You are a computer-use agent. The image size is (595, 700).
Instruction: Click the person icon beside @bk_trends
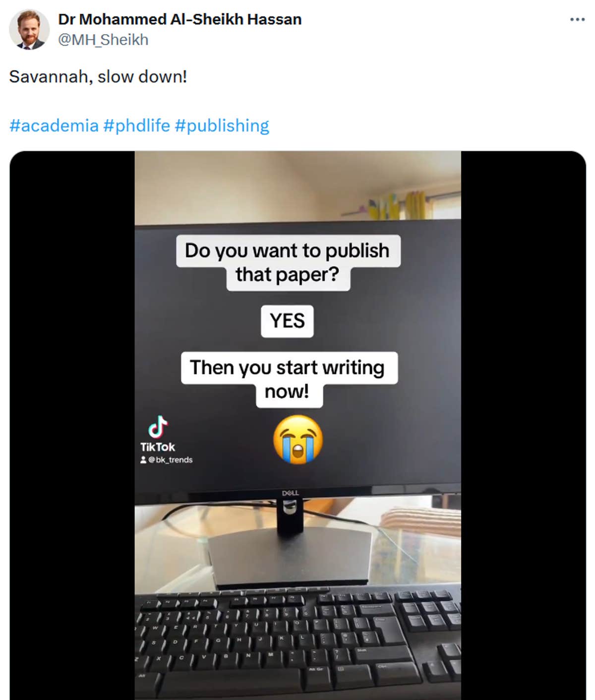pyautogui.click(x=143, y=460)
